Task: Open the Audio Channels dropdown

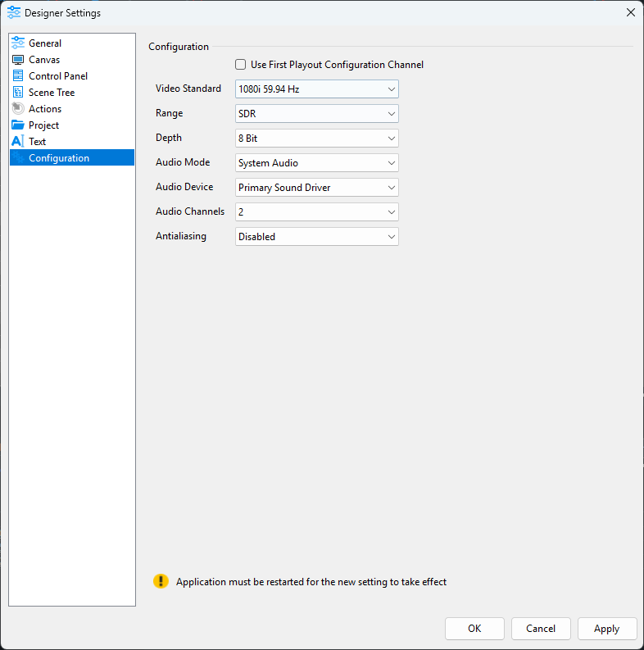Action: click(x=316, y=211)
